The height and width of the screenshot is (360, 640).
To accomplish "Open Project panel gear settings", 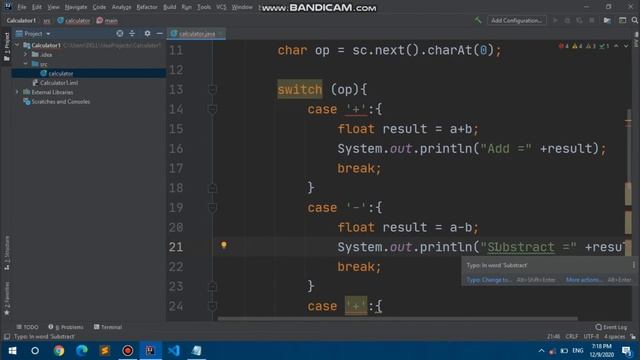I will point(147,33).
